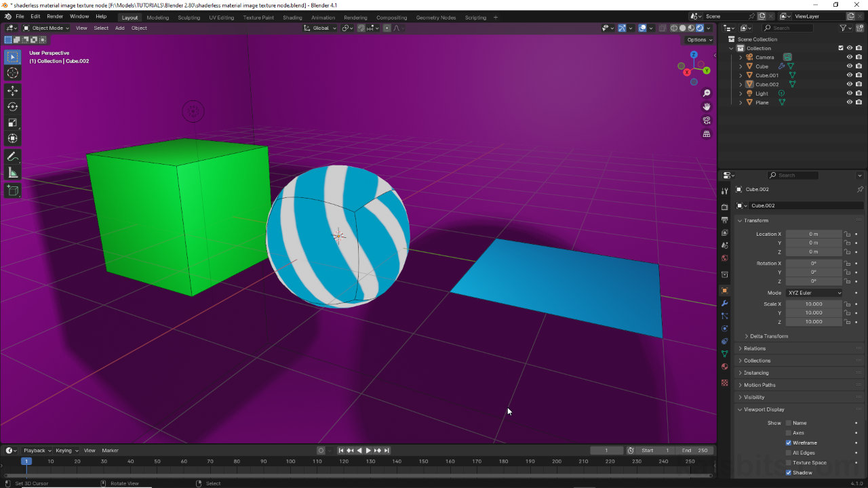Open the Keying popover in timeline
Image resolution: width=868 pixels, height=488 pixels.
tap(66, 450)
